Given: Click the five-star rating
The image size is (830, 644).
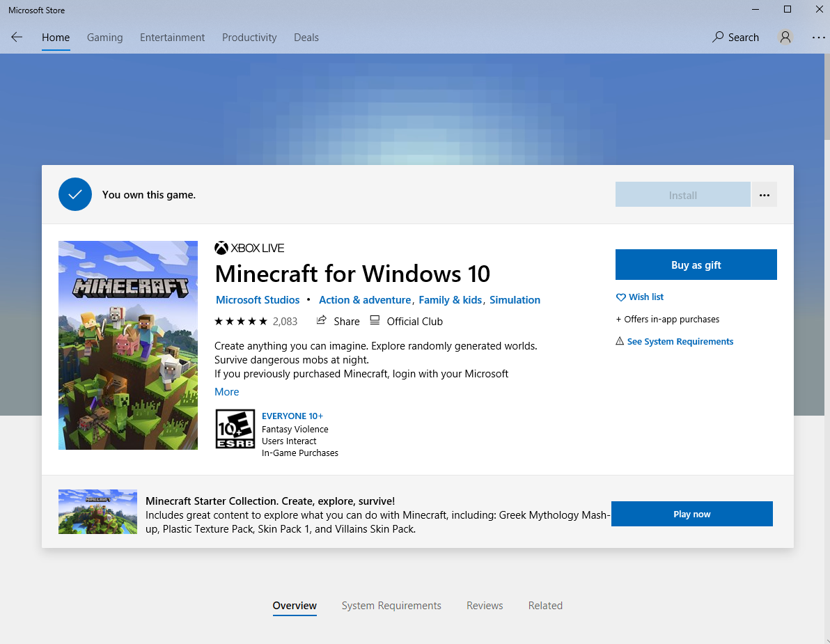Looking at the screenshot, I should [241, 321].
